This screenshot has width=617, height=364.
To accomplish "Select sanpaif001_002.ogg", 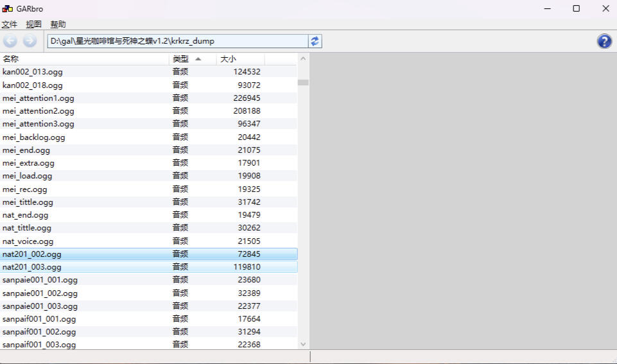I will (148, 332).
